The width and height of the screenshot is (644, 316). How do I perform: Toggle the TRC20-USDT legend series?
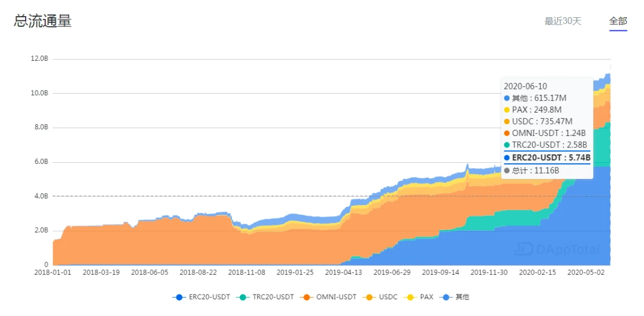click(265, 297)
